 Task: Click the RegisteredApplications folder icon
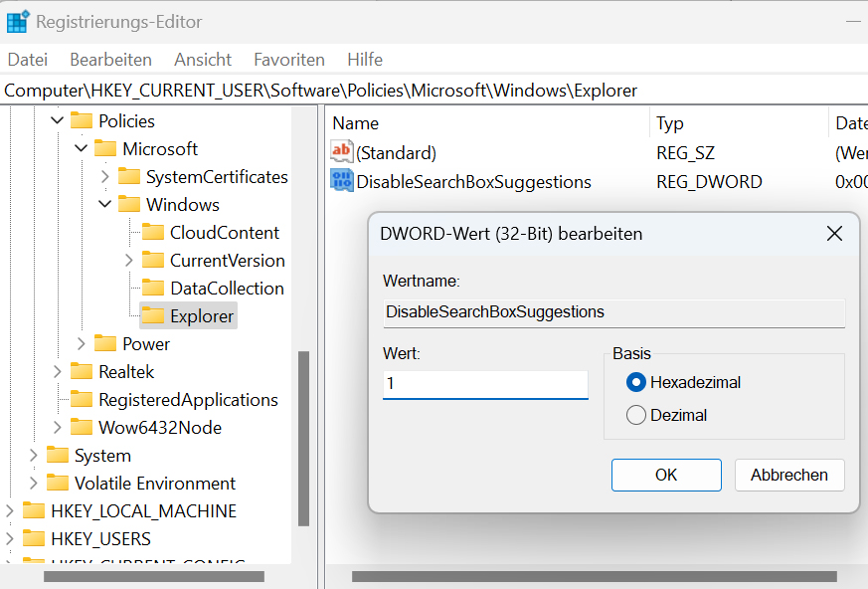[x=82, y=400]
